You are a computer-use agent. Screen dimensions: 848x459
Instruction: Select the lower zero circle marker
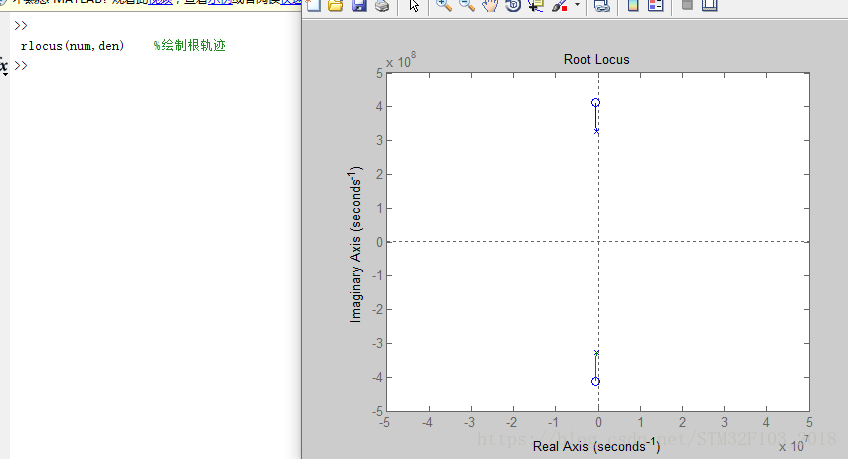point(595,382)
